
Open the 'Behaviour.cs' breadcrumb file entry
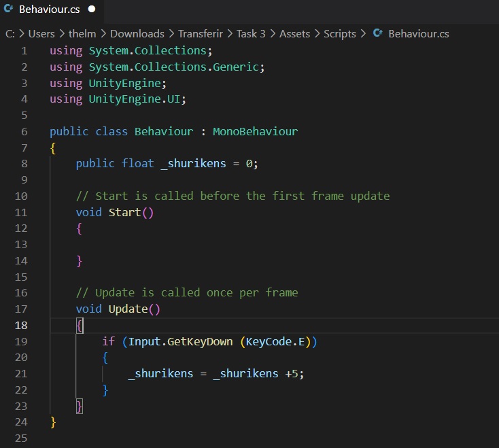pyautogui.click(x=419, y=34)
